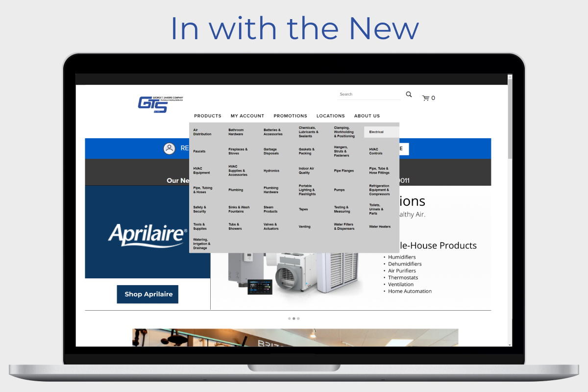Select Watering, Irrigation & Drainage category
588x392 pixels.
(202, 244)
